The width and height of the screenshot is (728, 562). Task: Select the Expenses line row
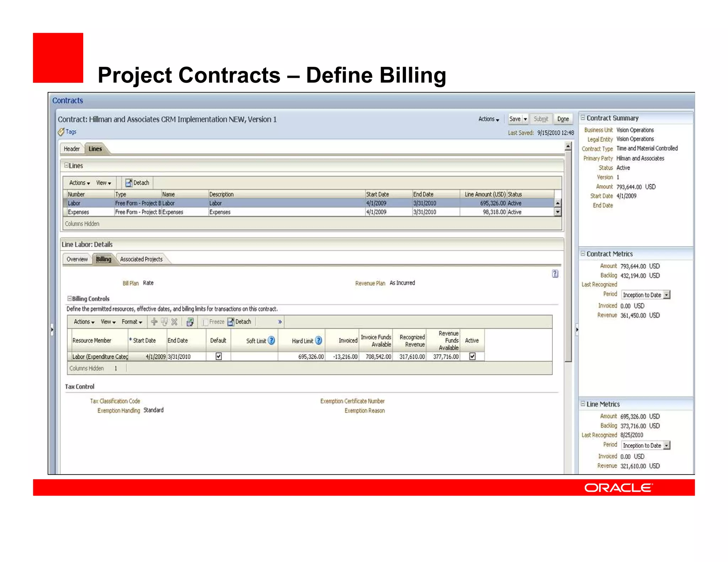(x=309, y=212)
